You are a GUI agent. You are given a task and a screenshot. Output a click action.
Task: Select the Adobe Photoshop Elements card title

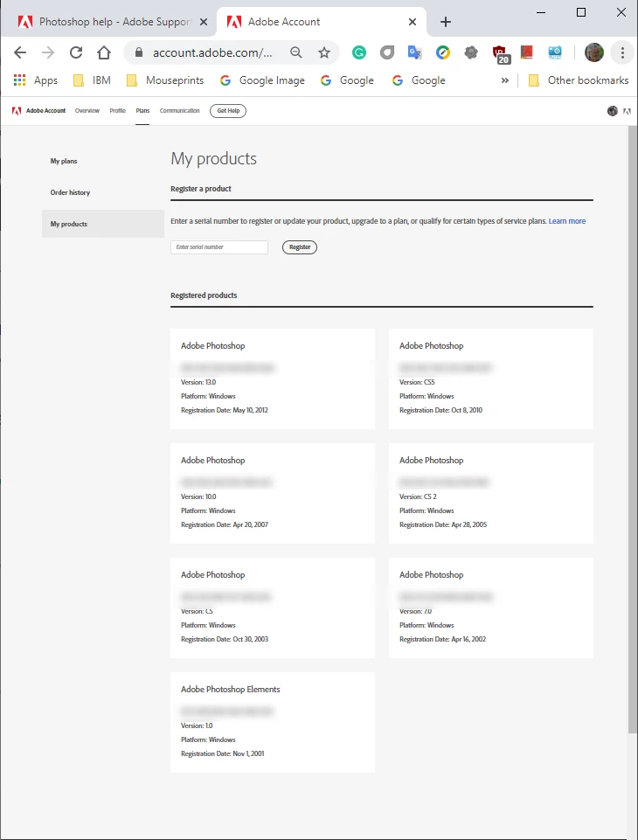pos(231,690)
